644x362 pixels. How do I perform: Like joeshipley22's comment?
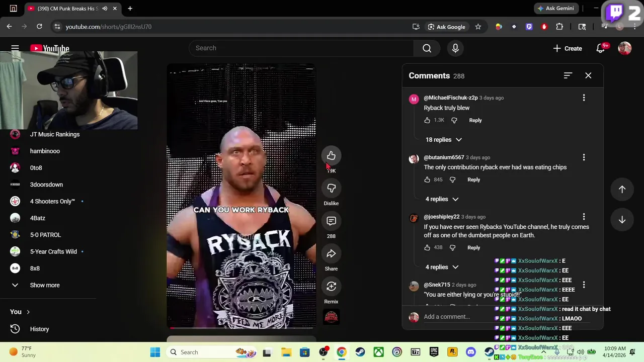427,247
